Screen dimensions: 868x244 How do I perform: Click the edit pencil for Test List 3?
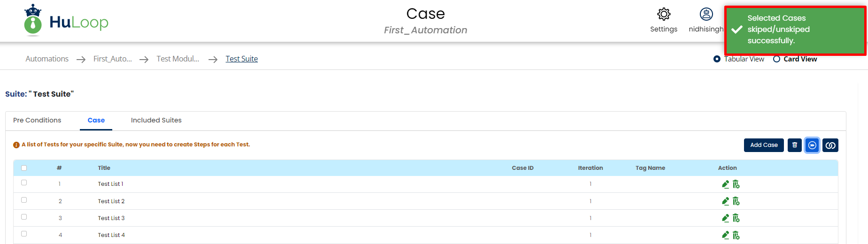(726, 218)
